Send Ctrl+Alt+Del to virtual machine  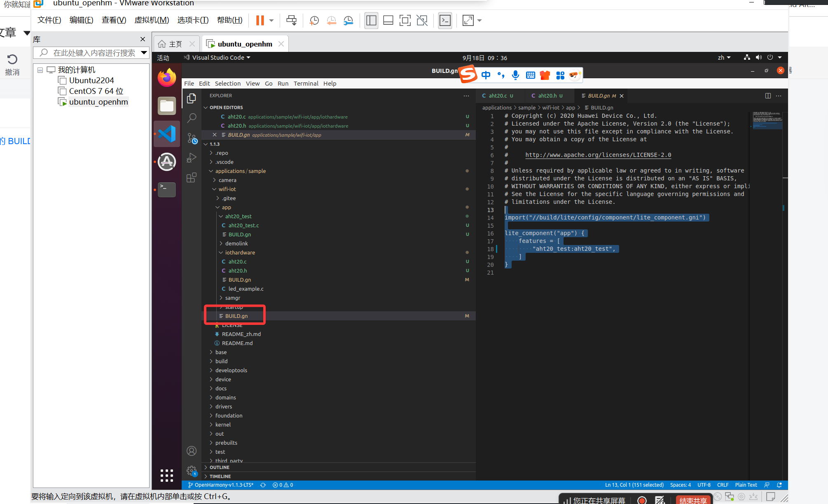[x=291, y=20]
